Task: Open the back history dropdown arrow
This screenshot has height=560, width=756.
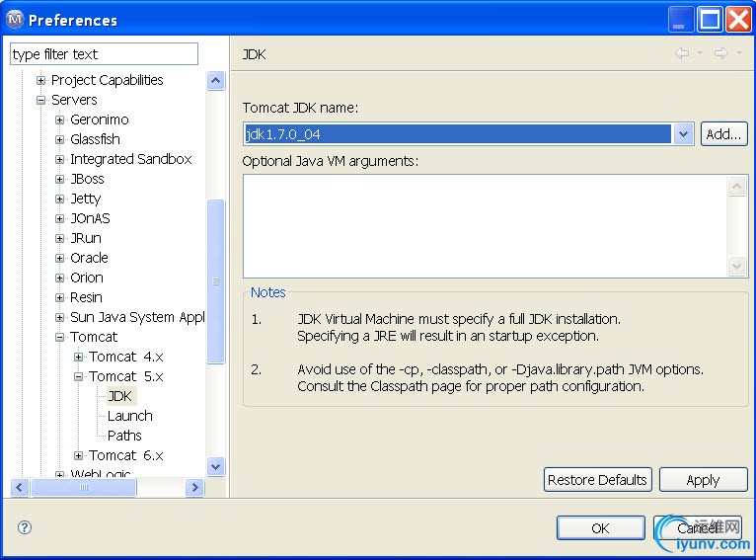Action: click(x=700, y=52)
